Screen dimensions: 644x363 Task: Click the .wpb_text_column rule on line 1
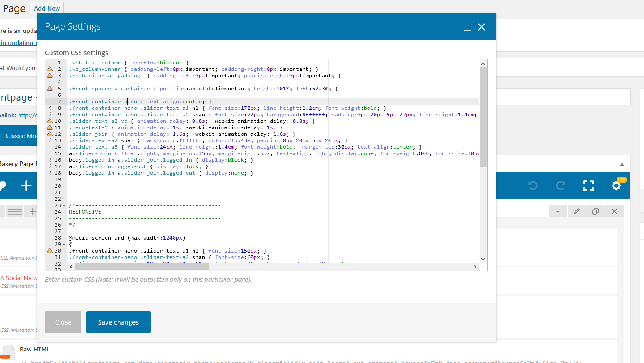129,63
